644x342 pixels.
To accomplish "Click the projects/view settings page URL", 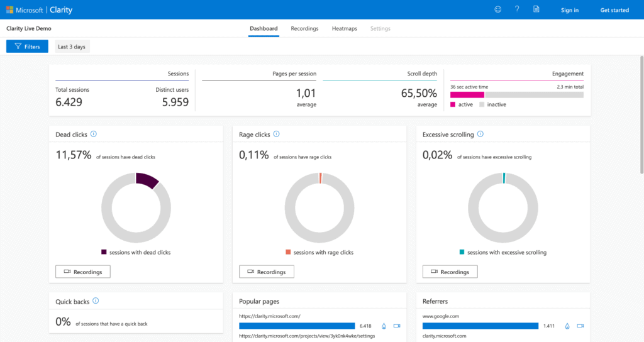I will coord(307,336).
